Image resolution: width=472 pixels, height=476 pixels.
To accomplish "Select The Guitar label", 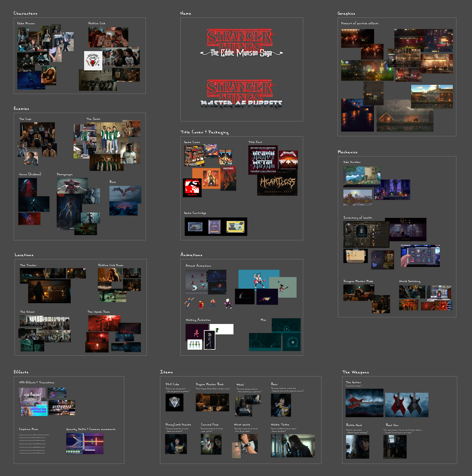I will pos(353,383).
